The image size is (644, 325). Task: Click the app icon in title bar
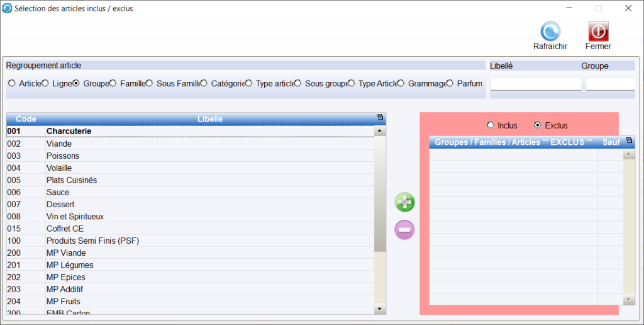[x=8, y=9]
